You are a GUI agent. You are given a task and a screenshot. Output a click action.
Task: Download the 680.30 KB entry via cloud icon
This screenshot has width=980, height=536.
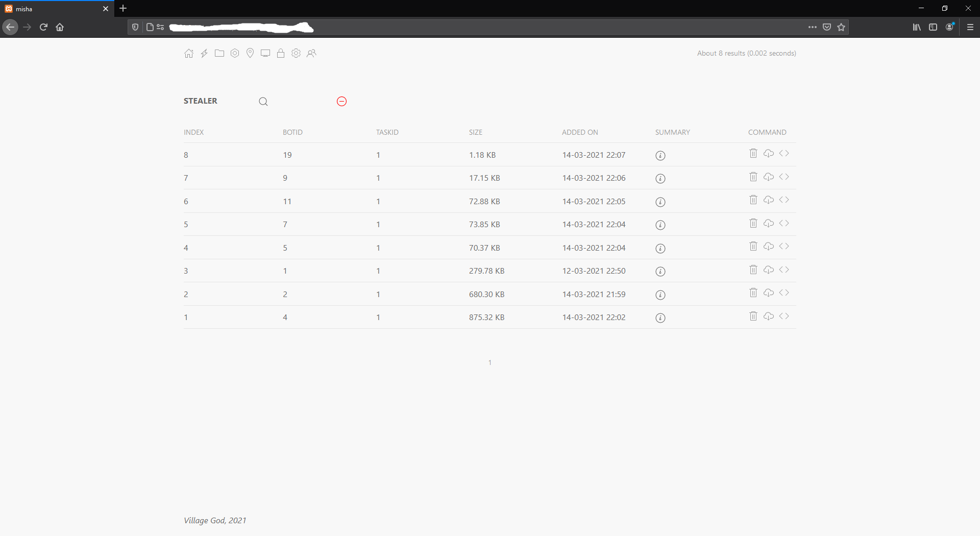(769, 293)
